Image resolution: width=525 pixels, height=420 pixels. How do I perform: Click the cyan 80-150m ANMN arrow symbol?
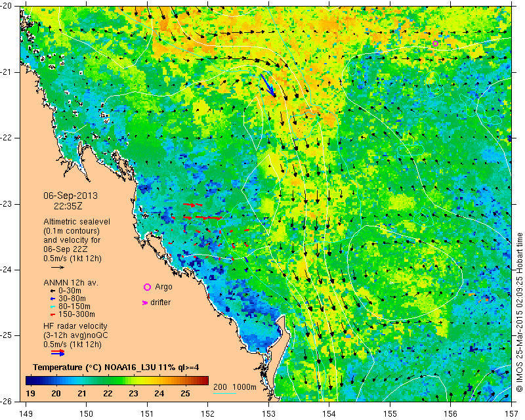point(52,306)
